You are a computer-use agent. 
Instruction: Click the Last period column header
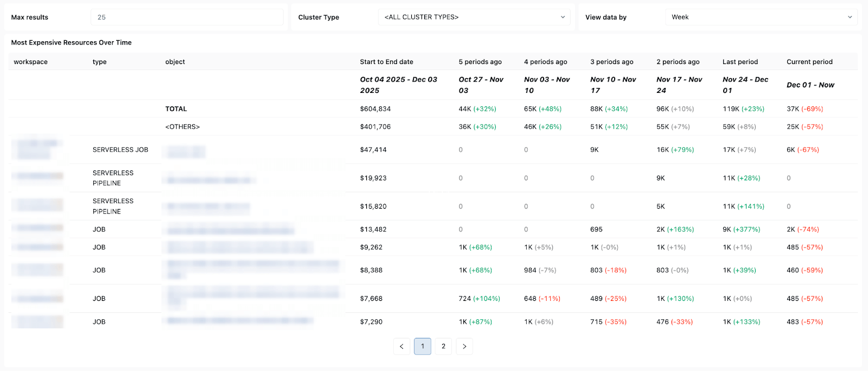click(740, 62)
